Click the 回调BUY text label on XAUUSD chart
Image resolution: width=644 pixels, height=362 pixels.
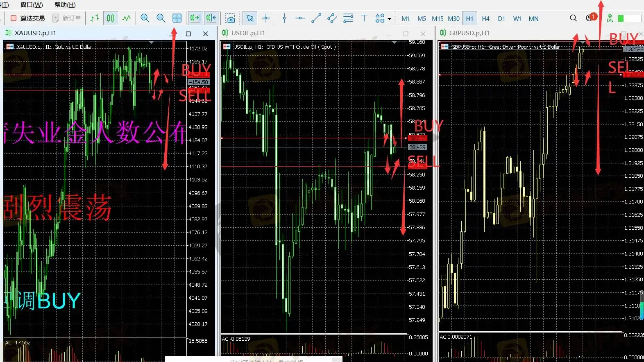[42, 301]
